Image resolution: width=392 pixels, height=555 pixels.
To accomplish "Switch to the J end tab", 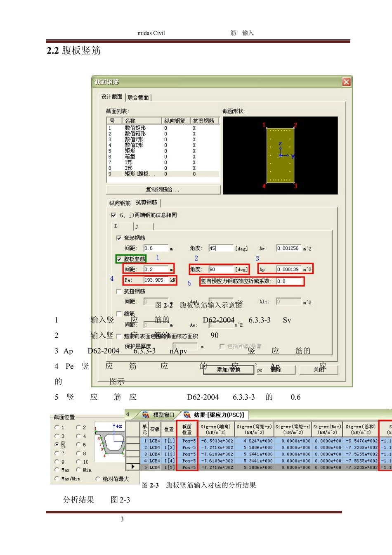I will pos(144,226).
